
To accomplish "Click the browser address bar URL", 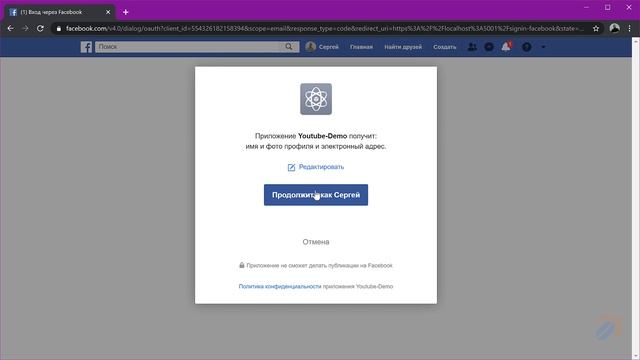I will [x=324, y=29].
